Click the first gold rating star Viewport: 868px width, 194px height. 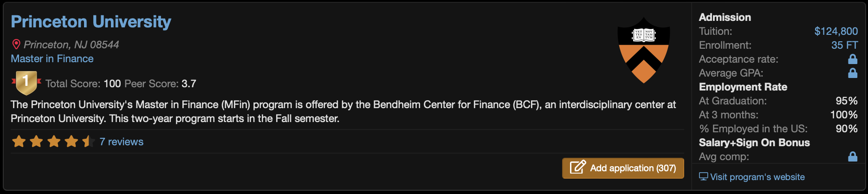coord(19,142)
